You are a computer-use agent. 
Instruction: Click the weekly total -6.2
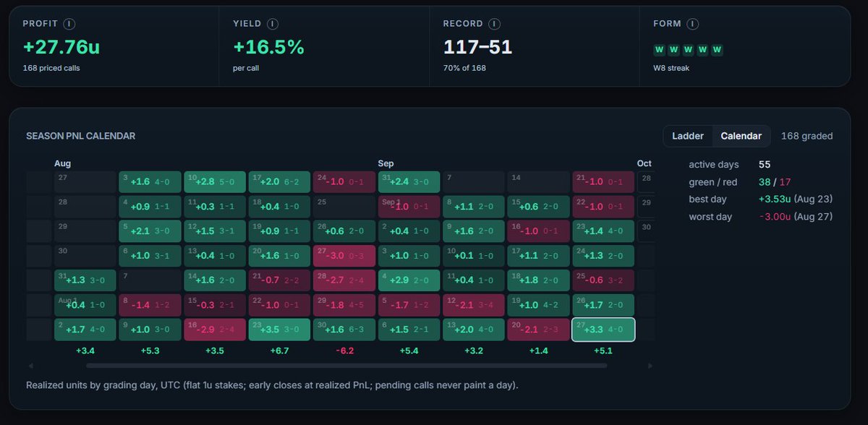[344, 351]
